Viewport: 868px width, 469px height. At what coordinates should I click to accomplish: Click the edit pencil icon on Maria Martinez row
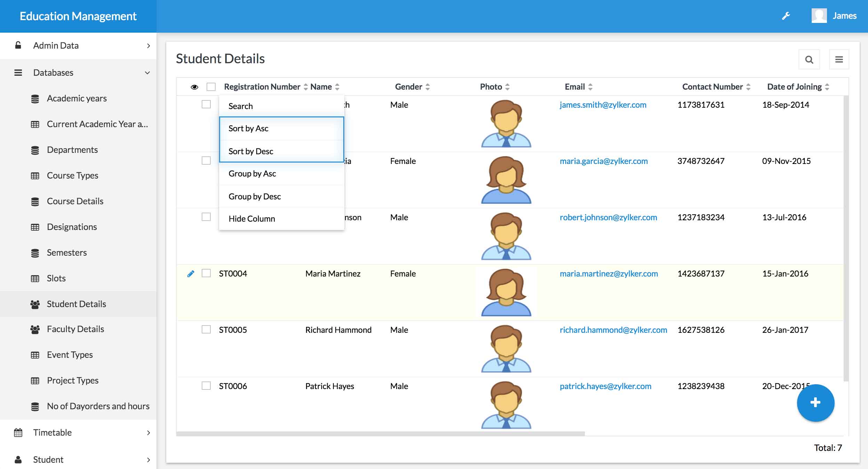[x=190, y=273]
